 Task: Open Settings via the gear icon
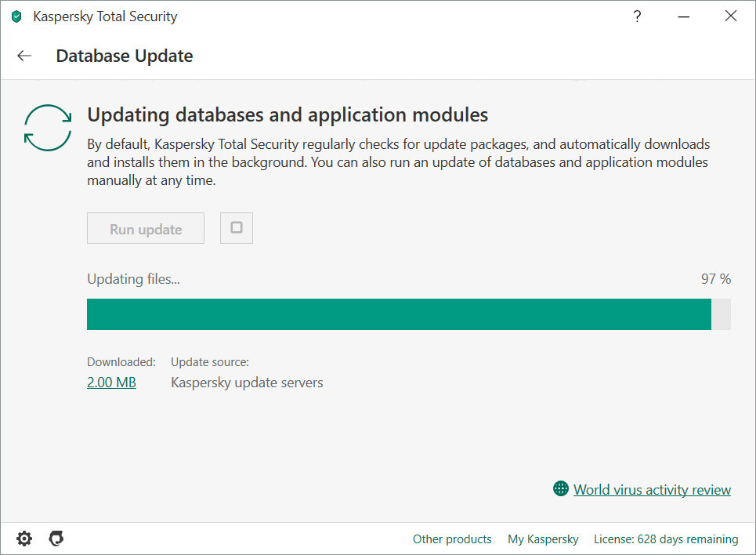24,539
